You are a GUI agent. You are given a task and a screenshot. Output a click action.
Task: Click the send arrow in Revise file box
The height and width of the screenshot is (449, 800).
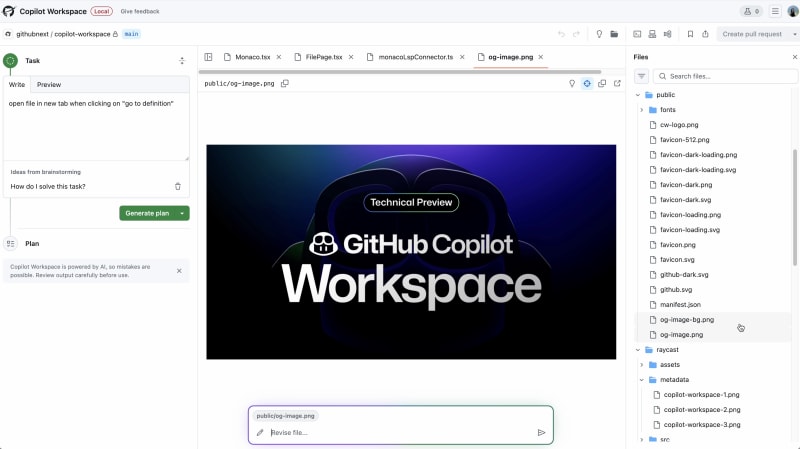click(x=541, y=433)
